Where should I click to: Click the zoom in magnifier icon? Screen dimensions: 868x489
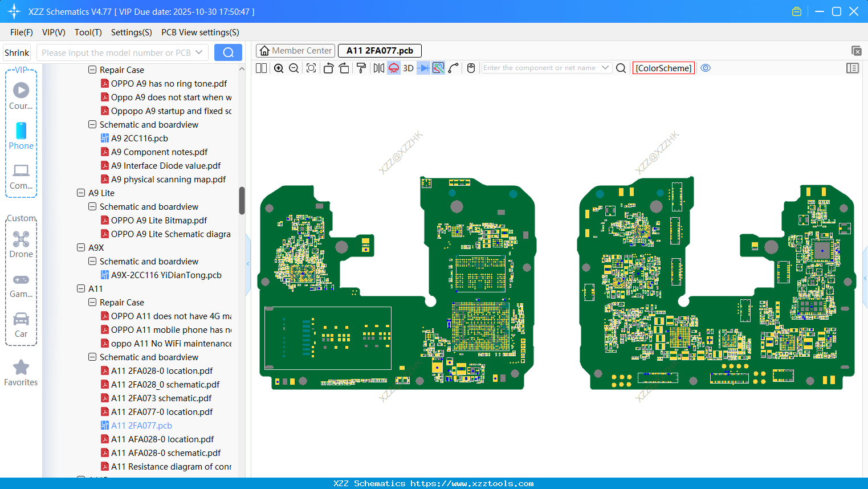(x=279, y=68)
